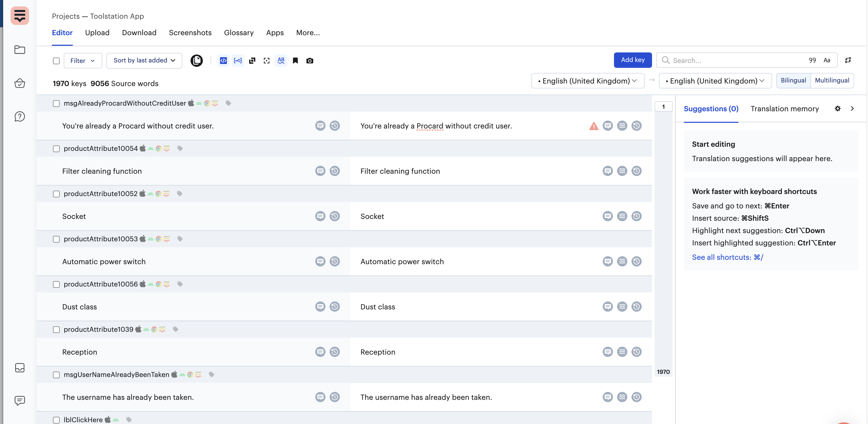Viewport: 868px width, 424px height.
Task: Toggle the placeholder key brackets icon
Action: click(238, 61)
